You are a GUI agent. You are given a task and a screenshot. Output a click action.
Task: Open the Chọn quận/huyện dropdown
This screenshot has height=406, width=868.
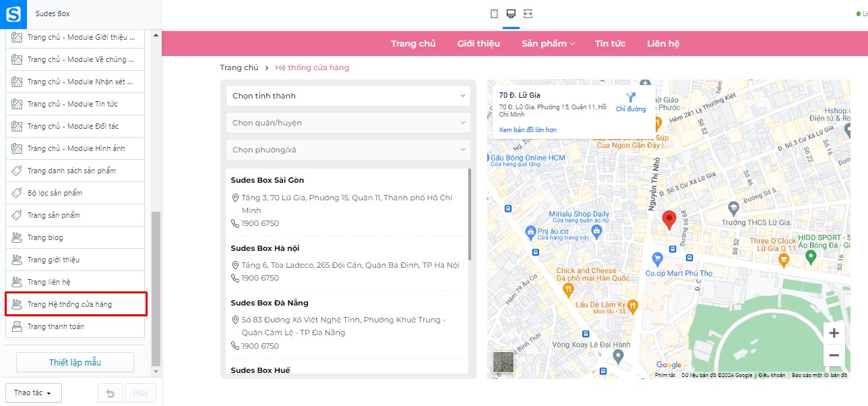tap(348, 123)
